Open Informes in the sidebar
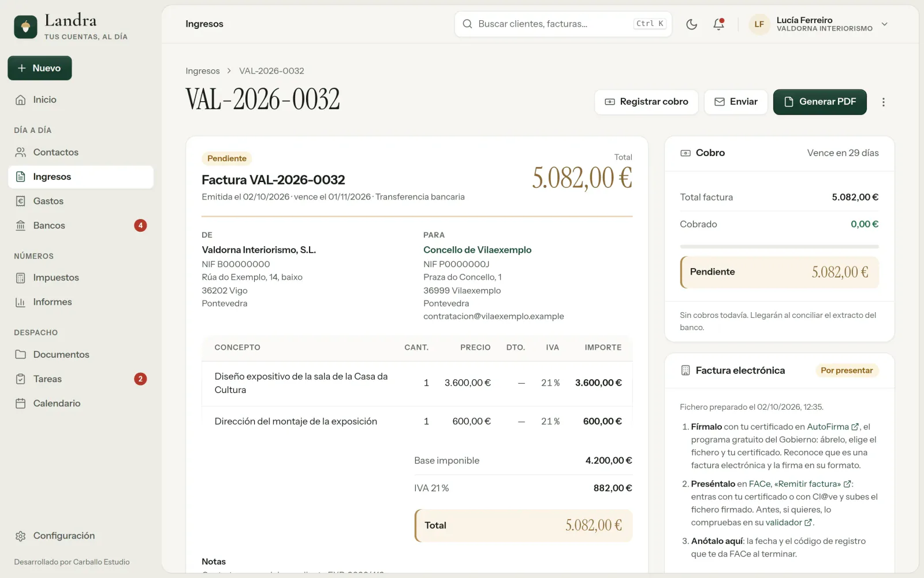This screenshot has height=578, width=924. [x=81, y=302]
